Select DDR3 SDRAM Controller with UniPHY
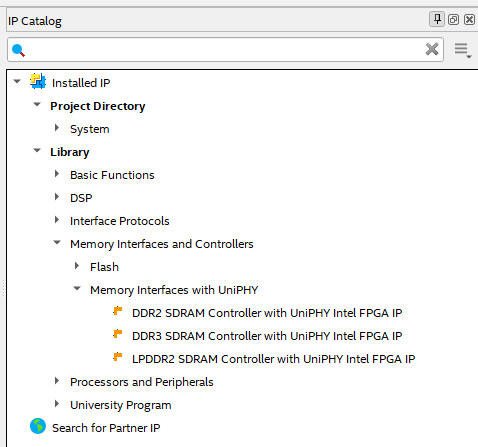 (x=267, y=336)
